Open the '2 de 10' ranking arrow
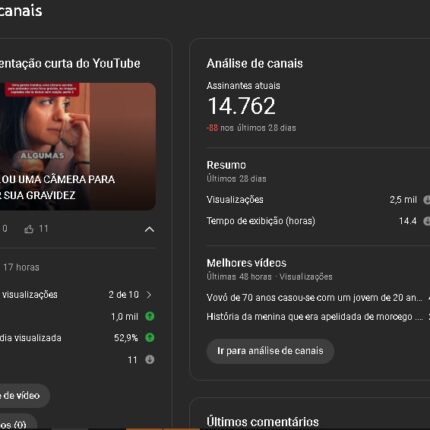 tap(149, 295)
